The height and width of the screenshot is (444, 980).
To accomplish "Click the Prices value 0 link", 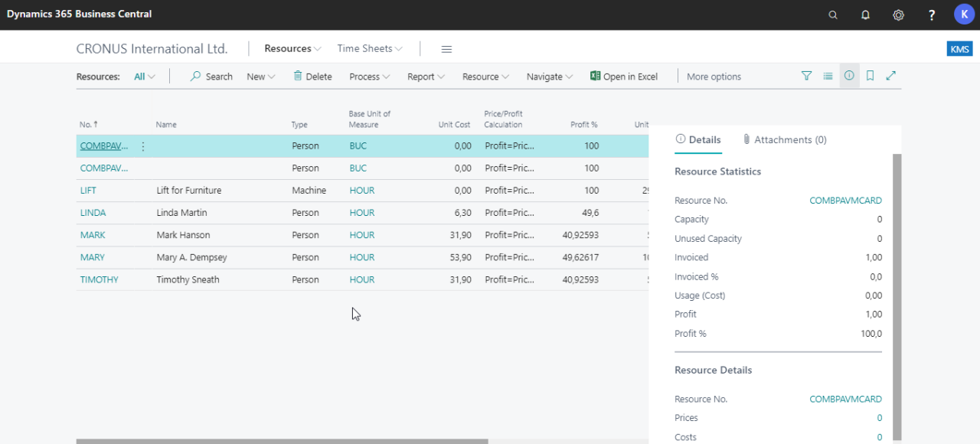I will point(880,418).
